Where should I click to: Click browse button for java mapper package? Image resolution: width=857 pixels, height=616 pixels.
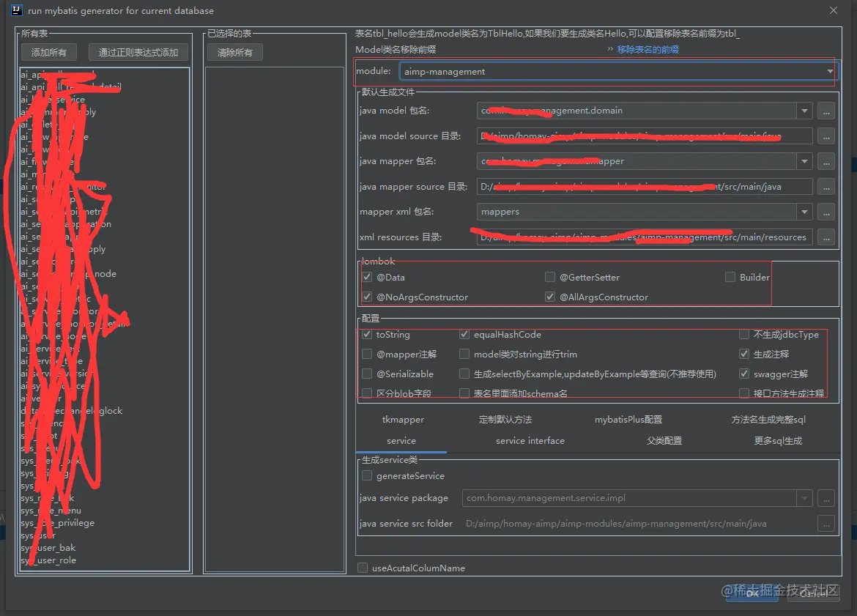pyautogui.click(x=826, y=161)
